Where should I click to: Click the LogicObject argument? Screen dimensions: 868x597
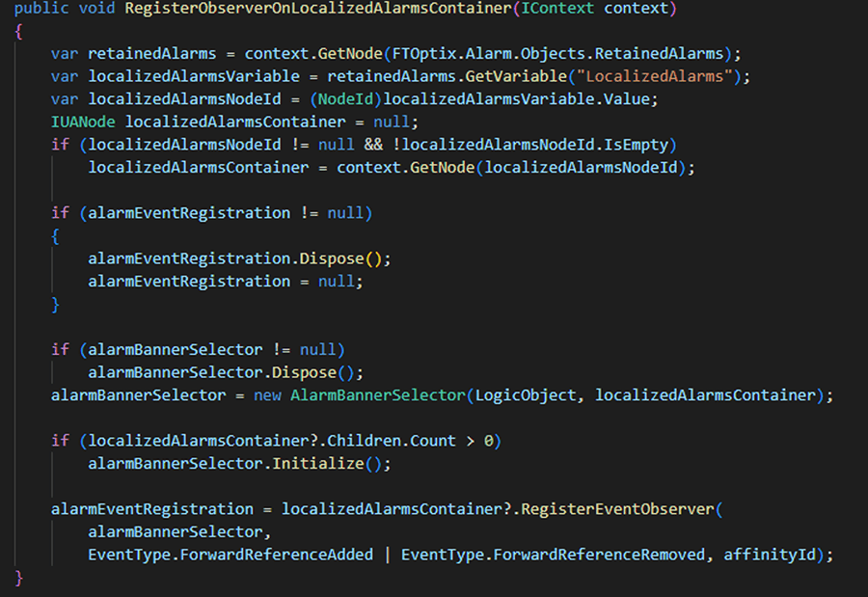(x=525, y=394)
